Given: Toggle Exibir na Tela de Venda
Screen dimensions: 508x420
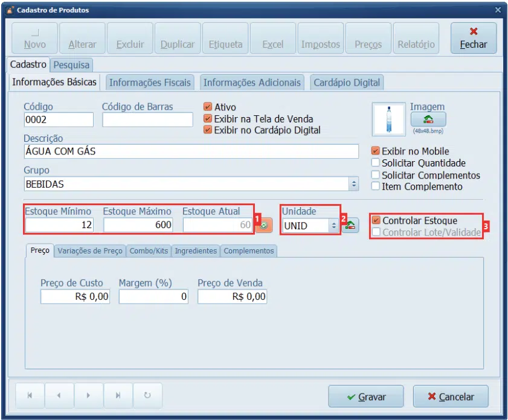Looking at the screenshot, I should pos(207,118).
